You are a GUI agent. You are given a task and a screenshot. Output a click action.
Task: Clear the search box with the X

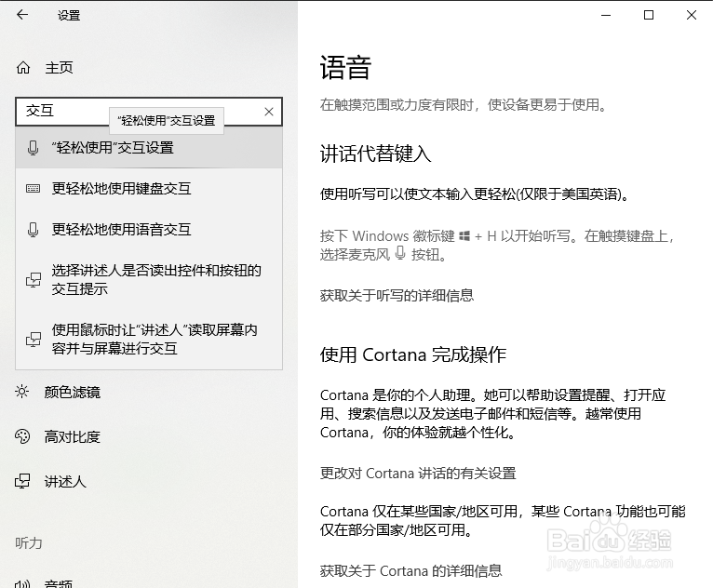269,112
